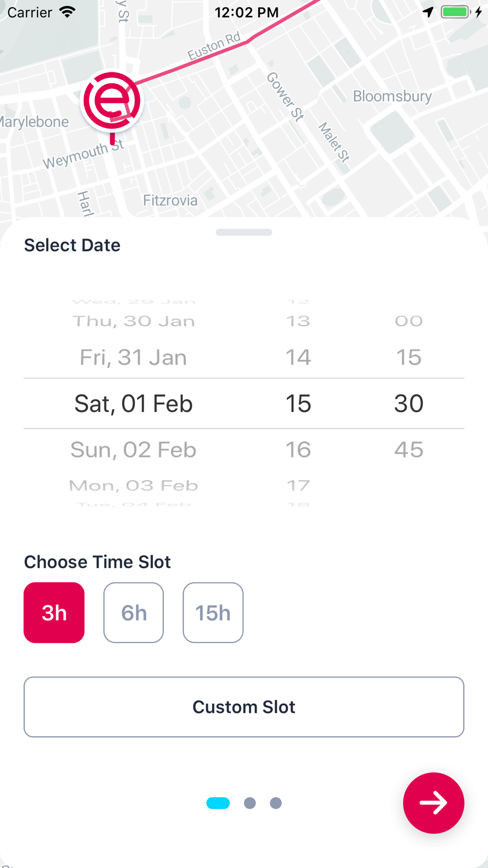The image size is (488, 868).
Task: Select the 3h time slot
Action: coord(54,612)
